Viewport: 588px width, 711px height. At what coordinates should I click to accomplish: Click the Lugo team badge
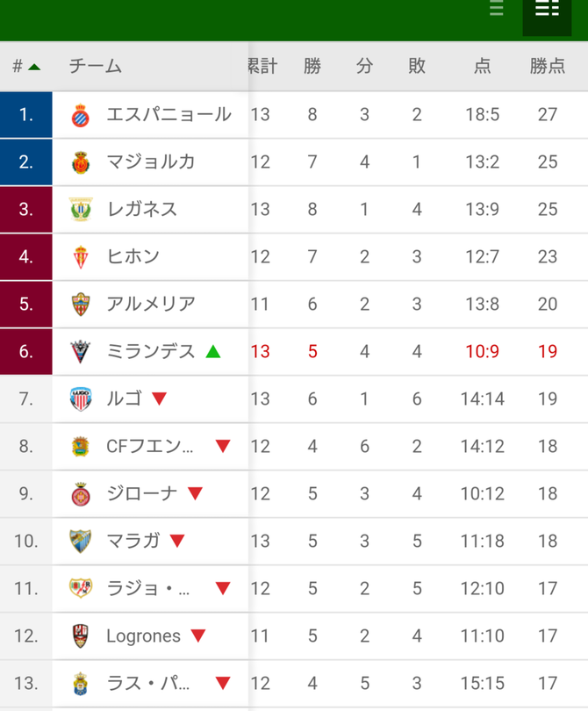(x=81, y=399)
